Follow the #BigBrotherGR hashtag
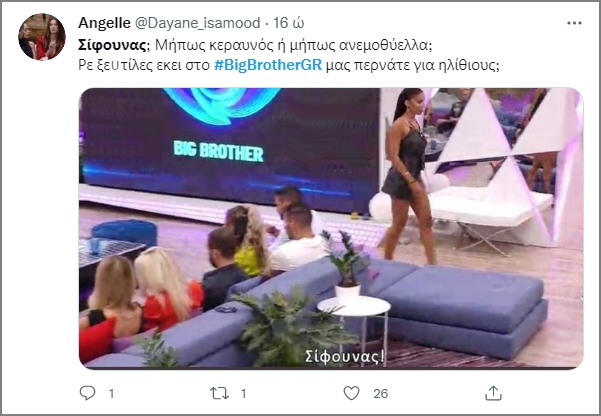Viewport: 601px width, 416px height. tap(268, 65)
